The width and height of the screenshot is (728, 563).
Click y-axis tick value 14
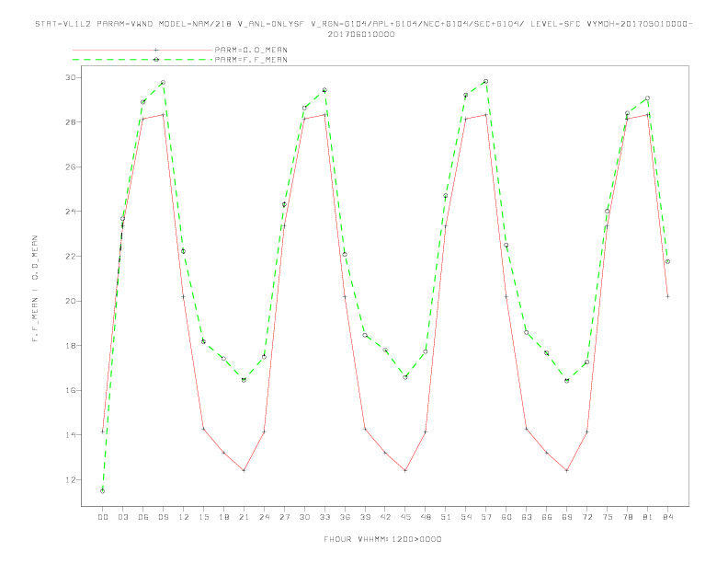tap(71, 435)
